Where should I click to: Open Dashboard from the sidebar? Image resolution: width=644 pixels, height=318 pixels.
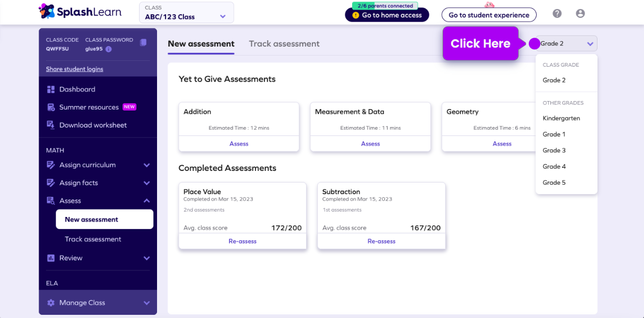[77, 89]
